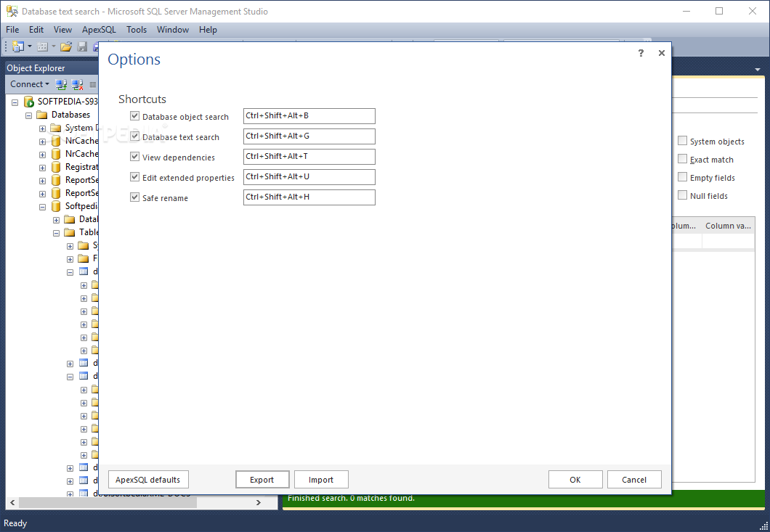Click the Ctrl+Shift+Alt+B shortcut field

309,116
